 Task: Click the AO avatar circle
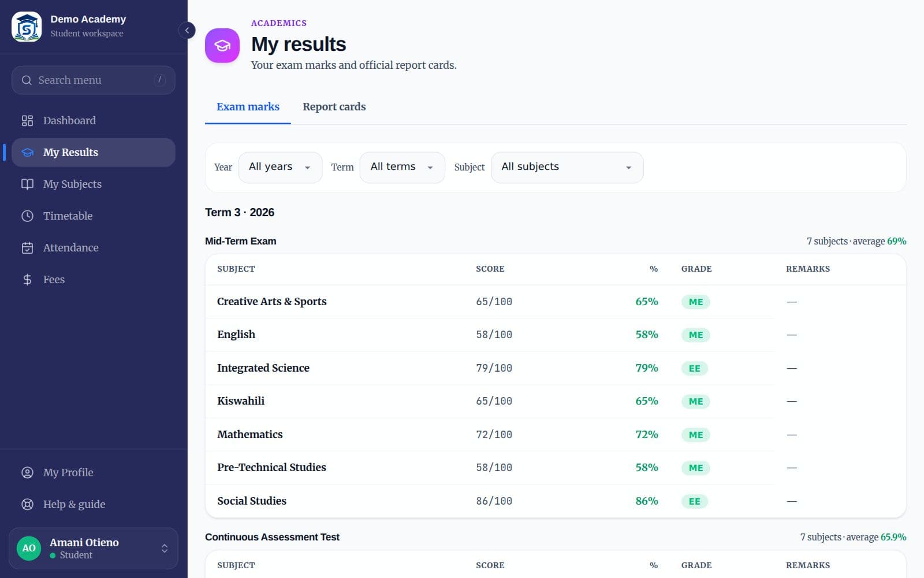pos(29,548)
